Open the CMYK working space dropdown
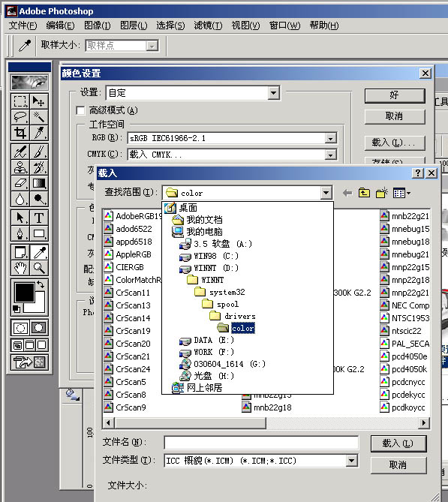The height and width of the screenshot is (502, 448). pyautogui.click(x=330, y=155)
